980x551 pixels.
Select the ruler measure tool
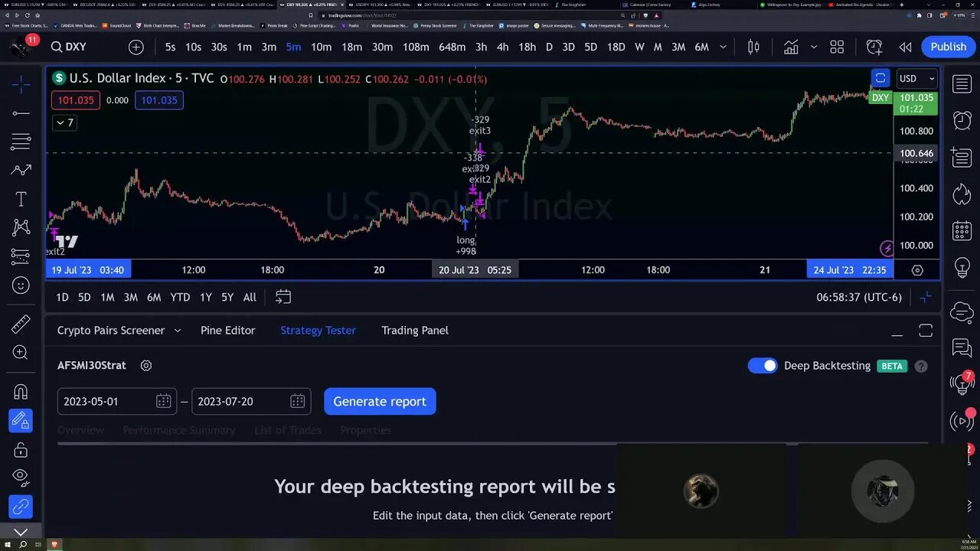point(21,324)
